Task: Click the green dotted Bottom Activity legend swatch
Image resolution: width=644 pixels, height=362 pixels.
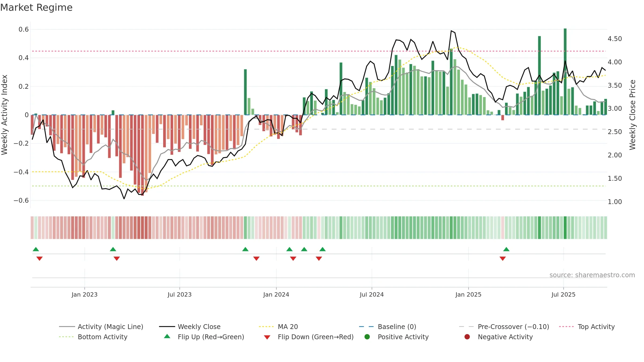Action: (66, 337)
